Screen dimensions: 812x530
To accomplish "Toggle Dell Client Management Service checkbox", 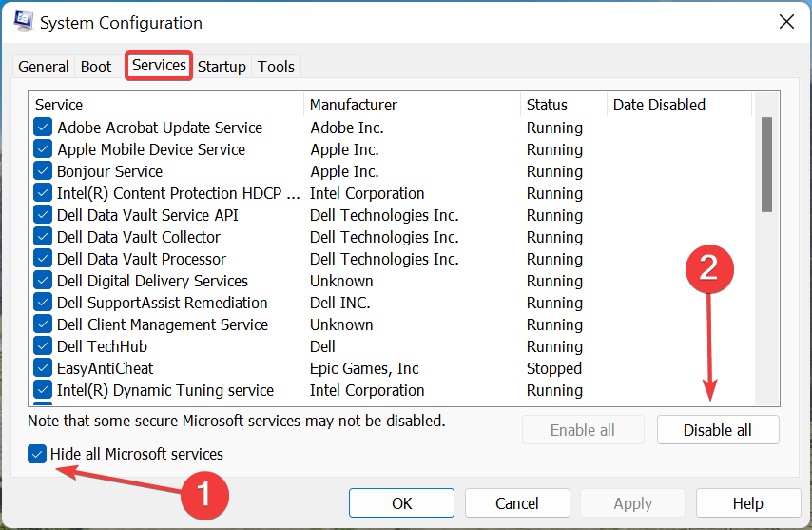I will pos(43,324).
